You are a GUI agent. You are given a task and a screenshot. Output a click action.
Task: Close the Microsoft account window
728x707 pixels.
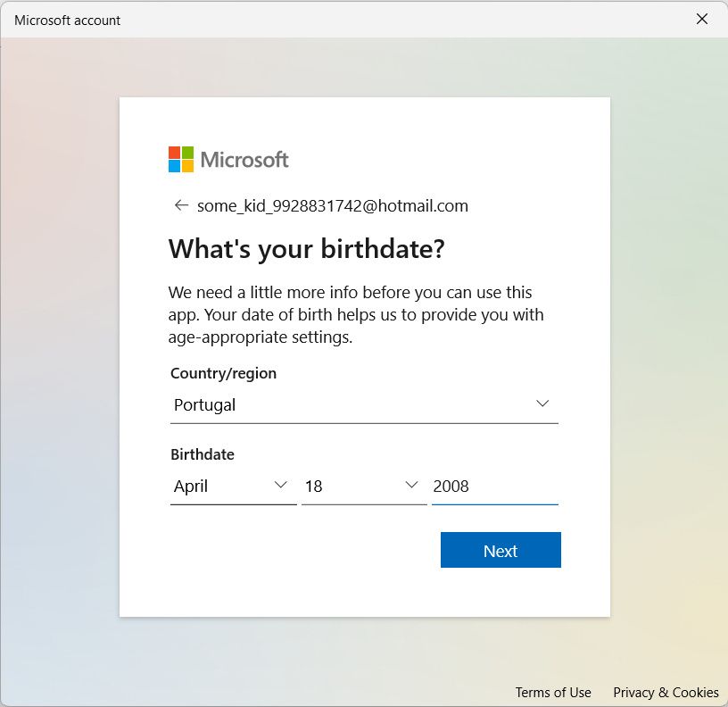tap(702, 18)
